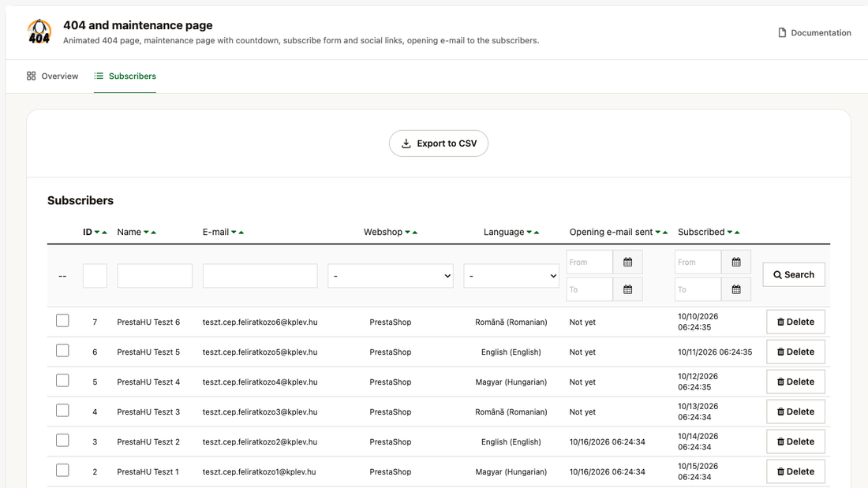Delete subscriber PrestaHU Teszt 2

[795, 441]
